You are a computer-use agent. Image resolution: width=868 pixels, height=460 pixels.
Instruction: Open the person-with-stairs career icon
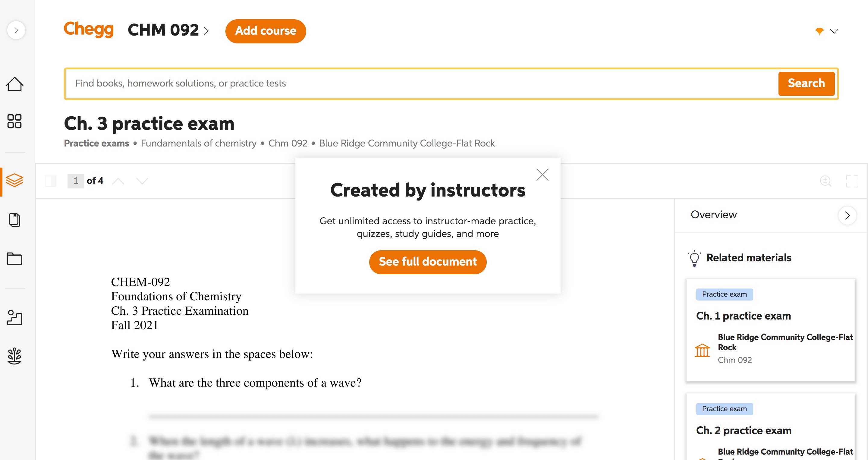click(14, 317)
